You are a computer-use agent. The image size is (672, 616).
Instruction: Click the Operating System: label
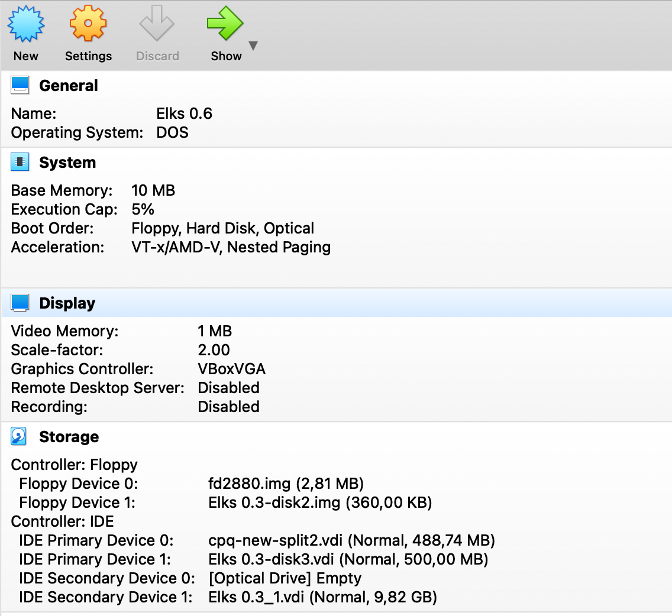coord(77,132)
